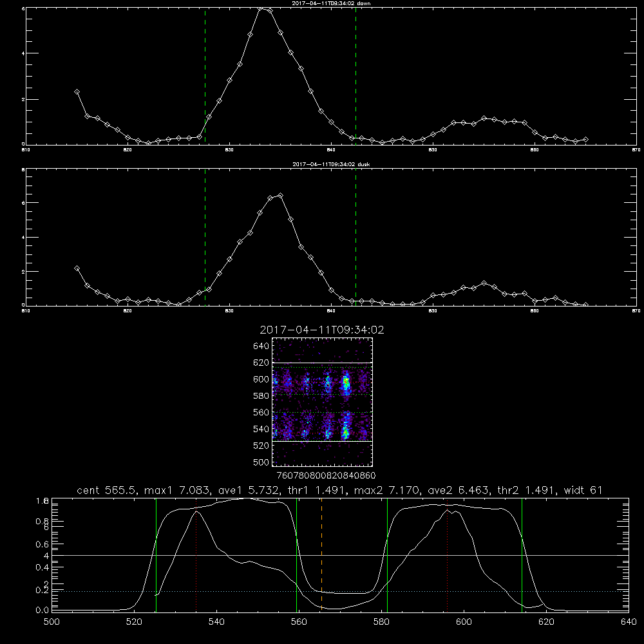Click the 620 y-axis label beside spectral image
Viewport: 644px width, 644px height.
(x=261, y=363)
